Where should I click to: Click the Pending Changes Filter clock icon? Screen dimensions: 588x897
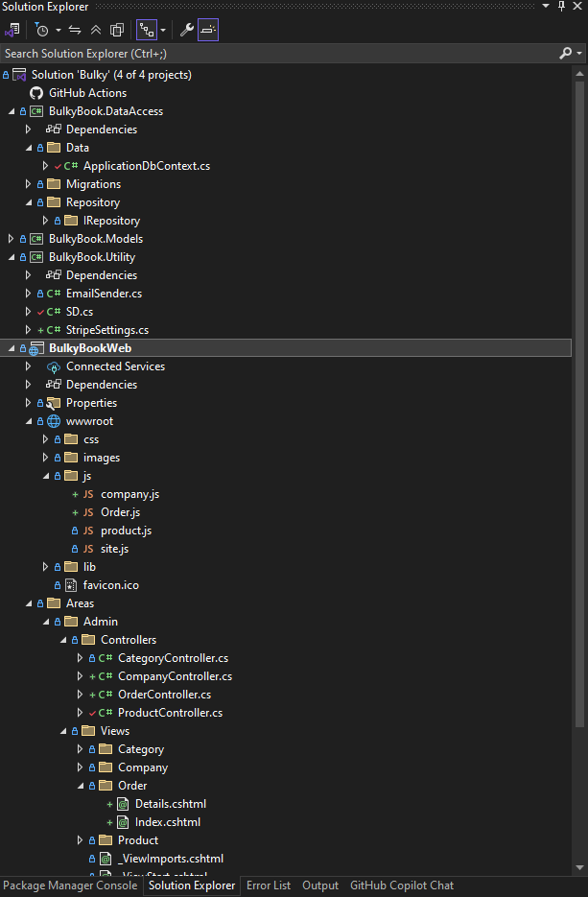42,30
